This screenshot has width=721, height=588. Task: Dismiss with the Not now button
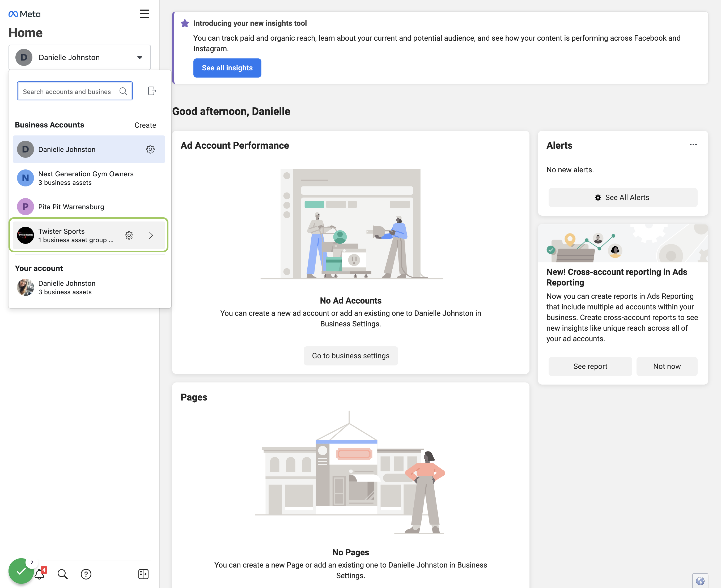point(667,367)
